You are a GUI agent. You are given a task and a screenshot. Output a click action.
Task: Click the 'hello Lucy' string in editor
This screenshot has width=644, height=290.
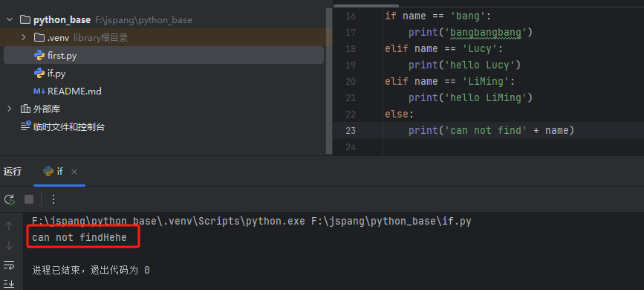tap(480, 65)
